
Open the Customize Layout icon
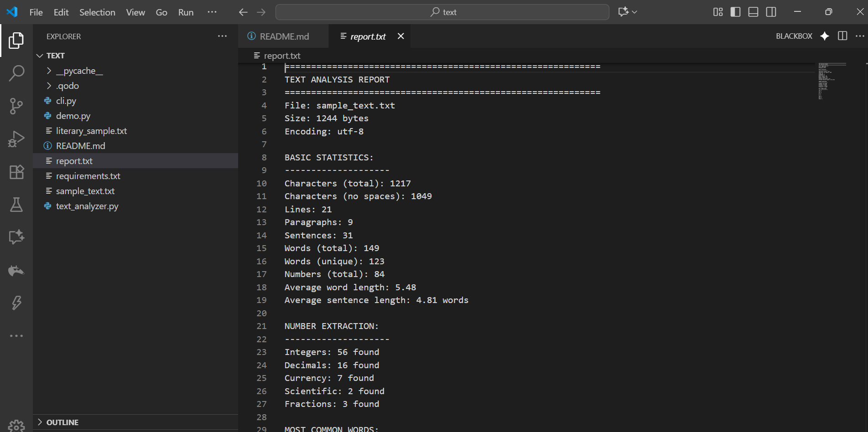[717, 12]
